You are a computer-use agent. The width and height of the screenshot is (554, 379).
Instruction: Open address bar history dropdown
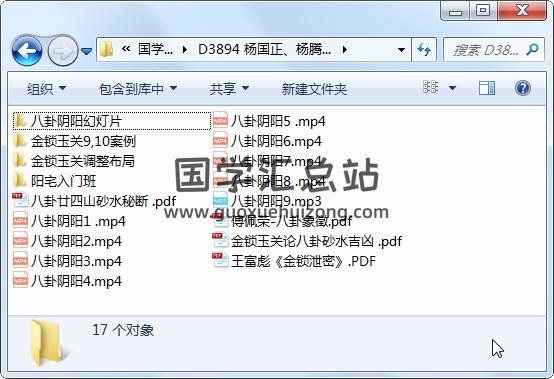[401, 50]
